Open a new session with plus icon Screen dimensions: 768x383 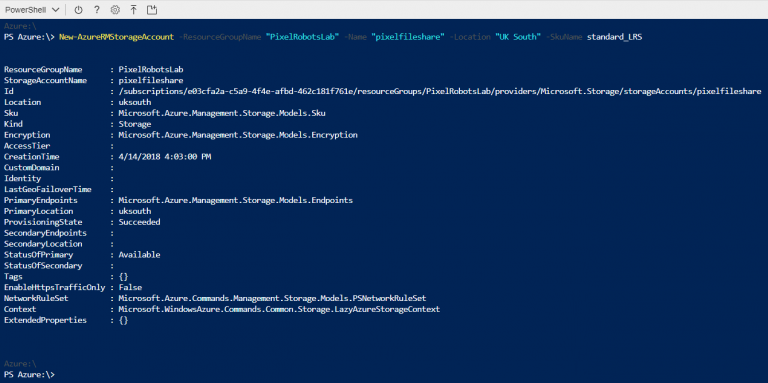pyautogui.click(x=152, y=9)
